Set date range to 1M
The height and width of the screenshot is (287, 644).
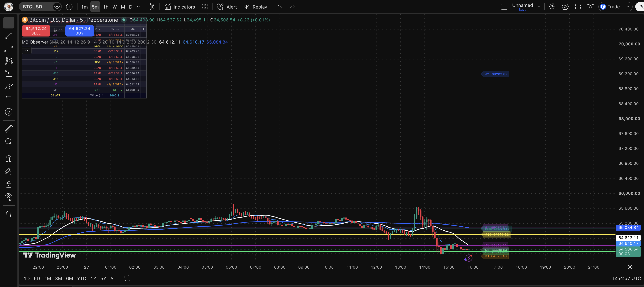(47, 278)
